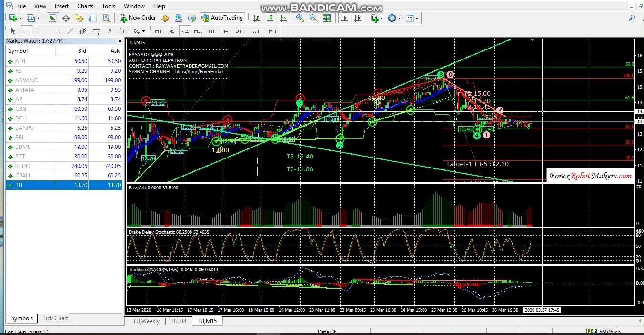The image size is (644, 335).
Task: Toggle the Navigator star-folder icon
Action: coord(79,18)
